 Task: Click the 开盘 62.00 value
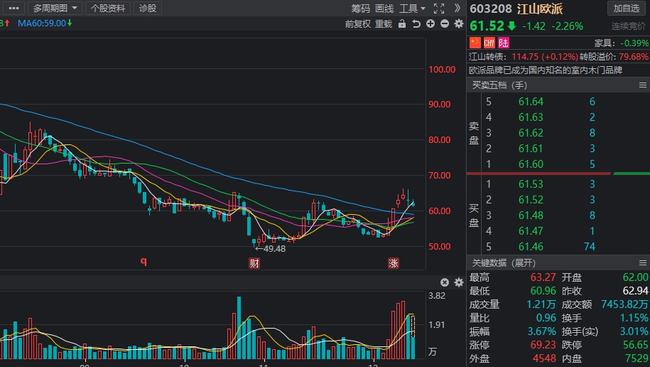[635, 277]
